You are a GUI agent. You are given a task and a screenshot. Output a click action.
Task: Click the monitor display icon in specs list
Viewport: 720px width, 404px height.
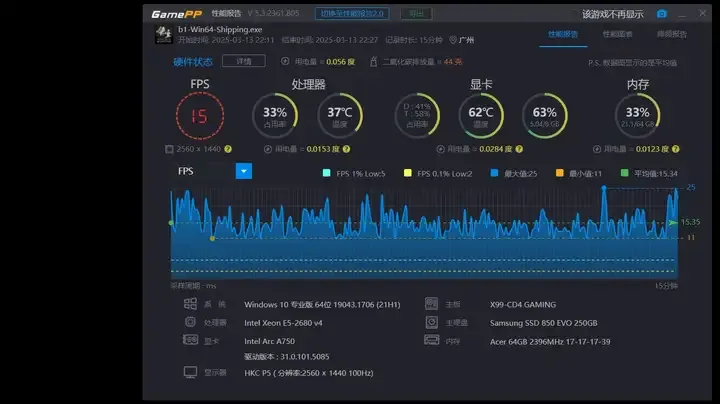coord(190,372)
